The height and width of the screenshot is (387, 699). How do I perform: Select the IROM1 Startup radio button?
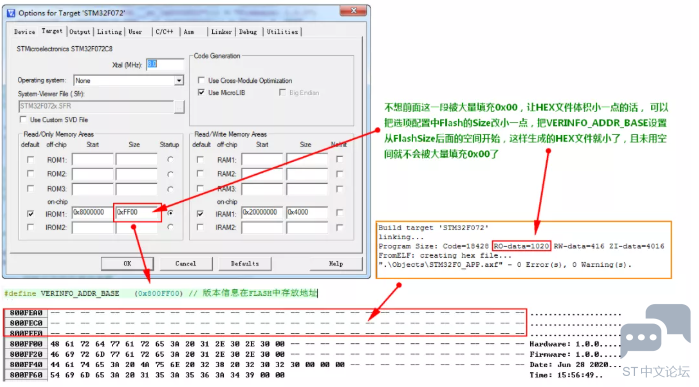pos(170,213)
